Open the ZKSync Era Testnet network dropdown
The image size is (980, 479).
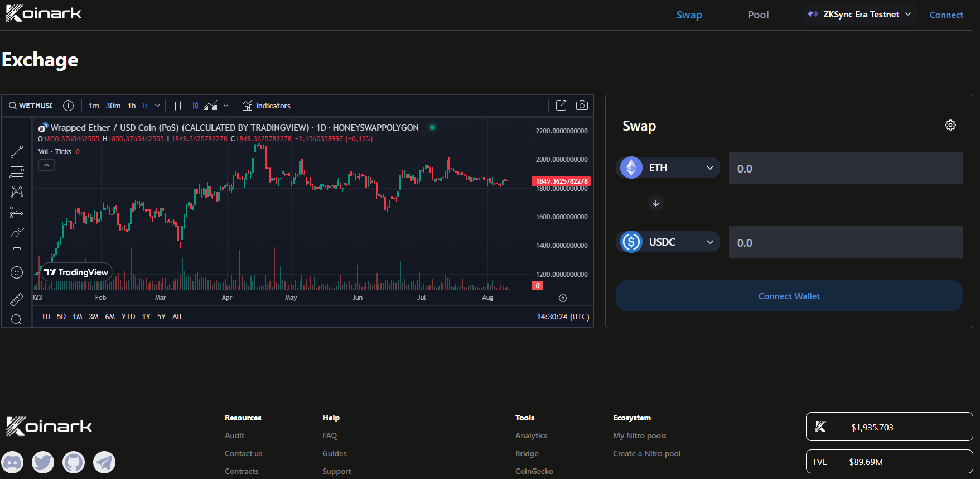click(860, 15)
